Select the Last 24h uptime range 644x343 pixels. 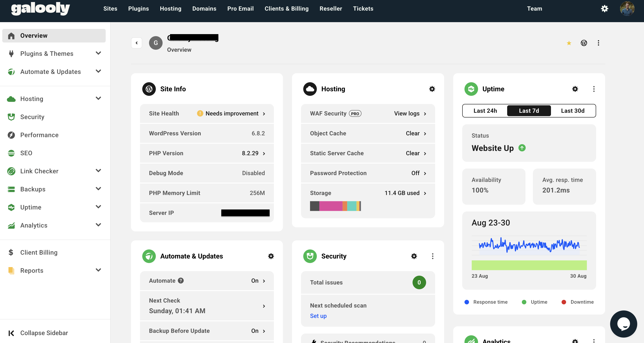tap(485, 110)
